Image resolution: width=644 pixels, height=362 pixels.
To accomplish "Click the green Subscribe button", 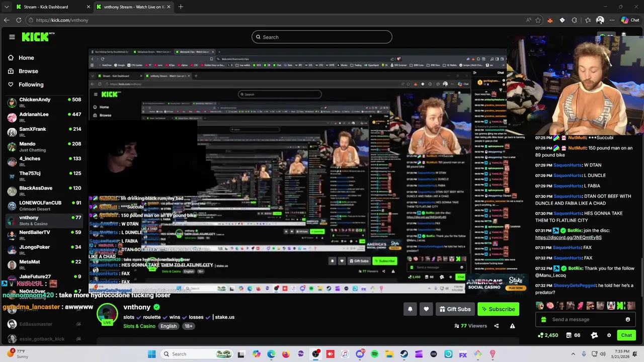I will point(498,309).
